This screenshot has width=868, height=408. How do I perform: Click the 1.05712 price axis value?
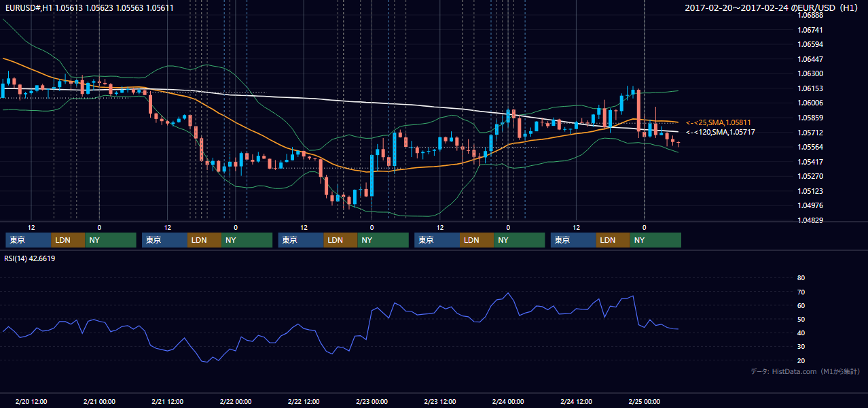pos(810,133)
